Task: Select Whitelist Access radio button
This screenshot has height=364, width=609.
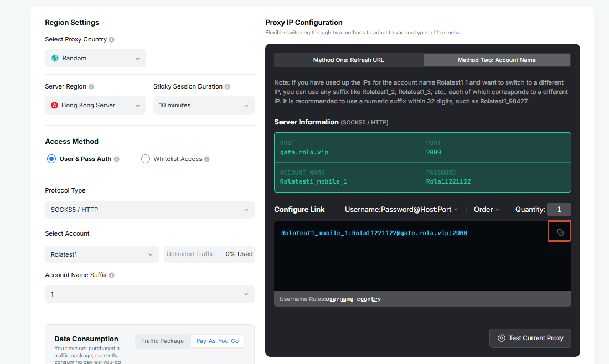Action: pos(145,159)
